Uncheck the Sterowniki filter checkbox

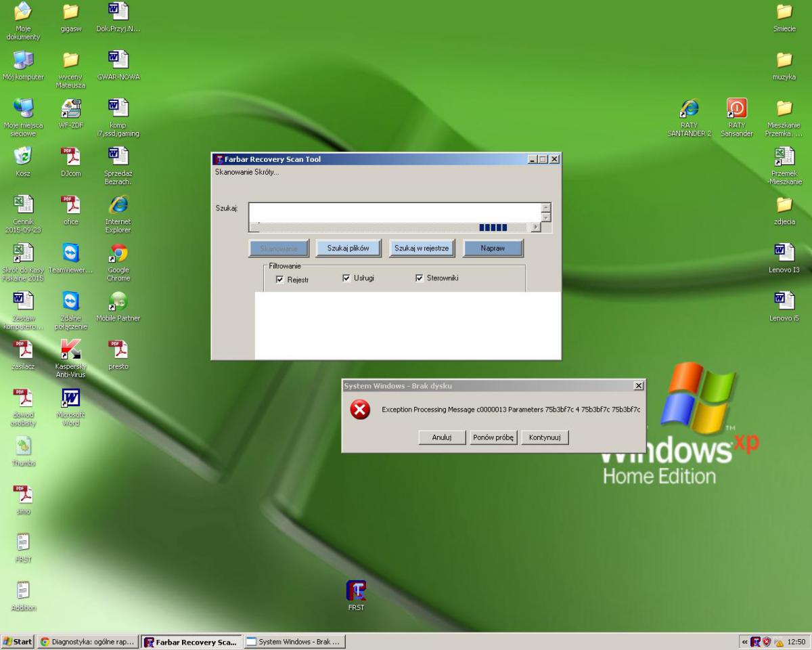tap(419, 278)
